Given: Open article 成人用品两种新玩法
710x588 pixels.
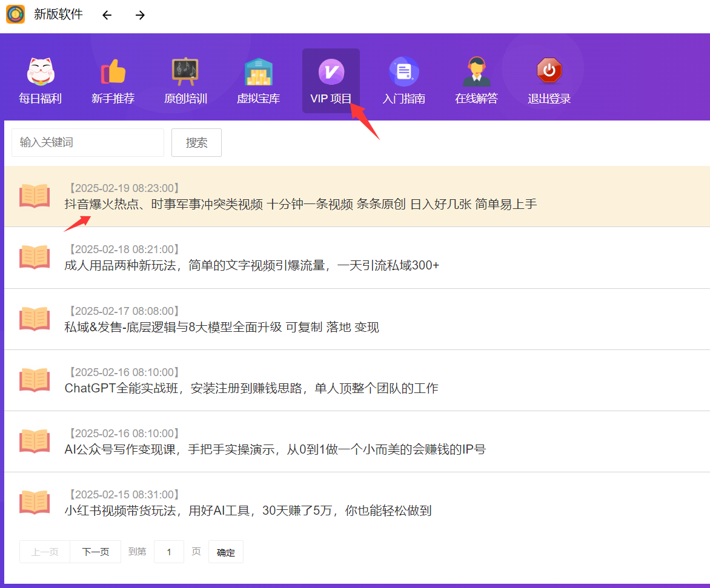Looking at the screenshot, I should (252, 265).
